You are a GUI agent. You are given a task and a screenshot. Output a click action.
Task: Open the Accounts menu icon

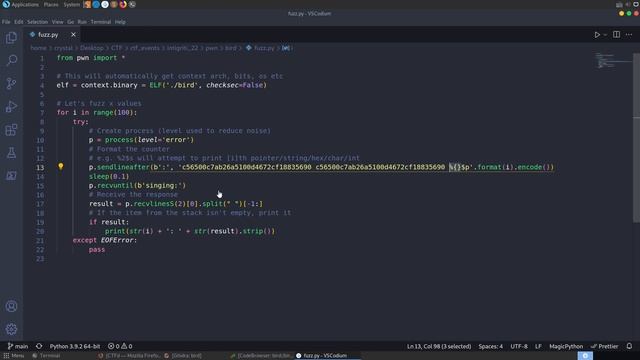click(11, 306)
